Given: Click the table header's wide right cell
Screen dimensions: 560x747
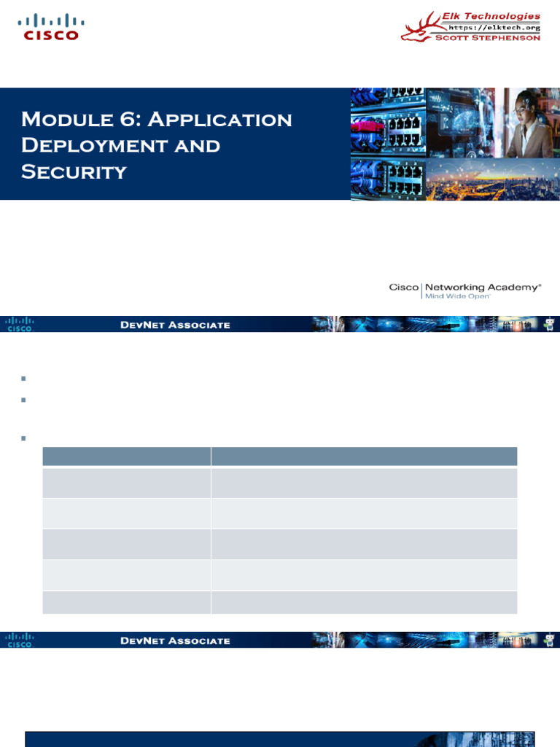Looking at the screenshot, I should 364,457.
